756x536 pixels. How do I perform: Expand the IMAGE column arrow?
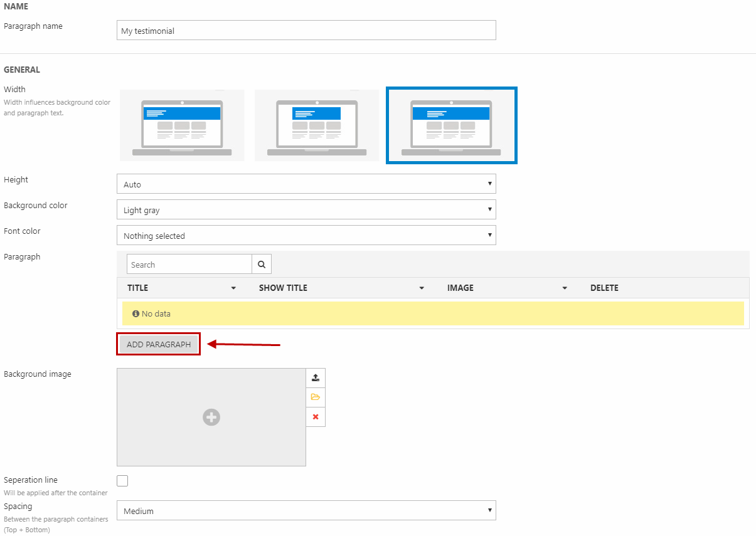click(565, 288)
